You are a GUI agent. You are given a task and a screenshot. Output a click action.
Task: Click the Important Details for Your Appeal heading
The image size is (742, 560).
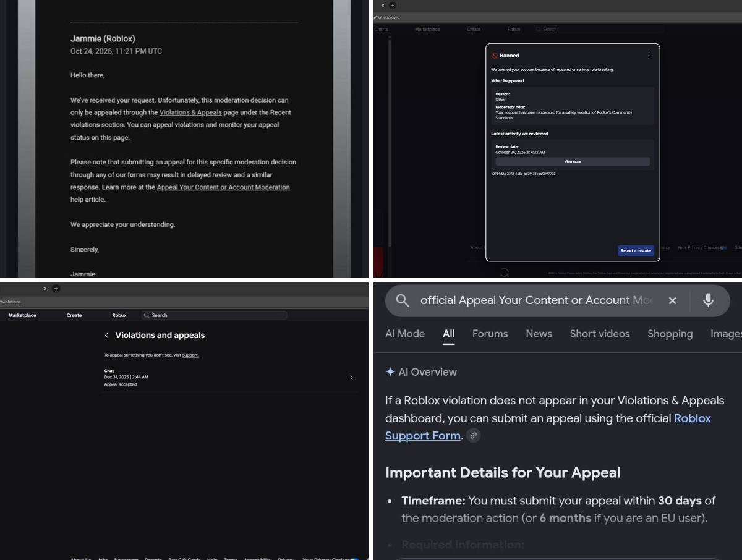[503, 473]
